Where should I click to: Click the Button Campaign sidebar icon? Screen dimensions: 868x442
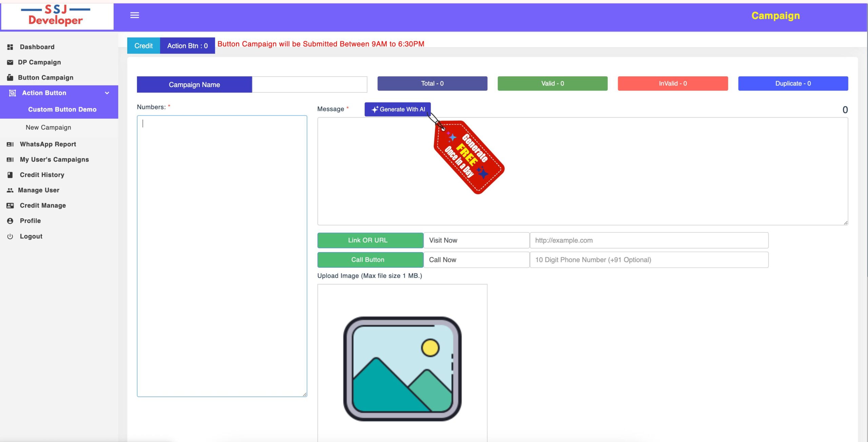(x=10, y=78)
